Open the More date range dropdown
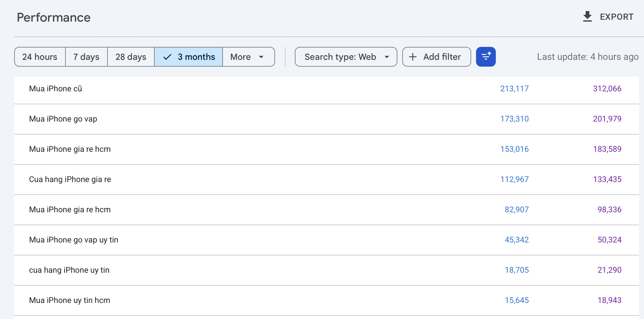 tap(249, 57)
